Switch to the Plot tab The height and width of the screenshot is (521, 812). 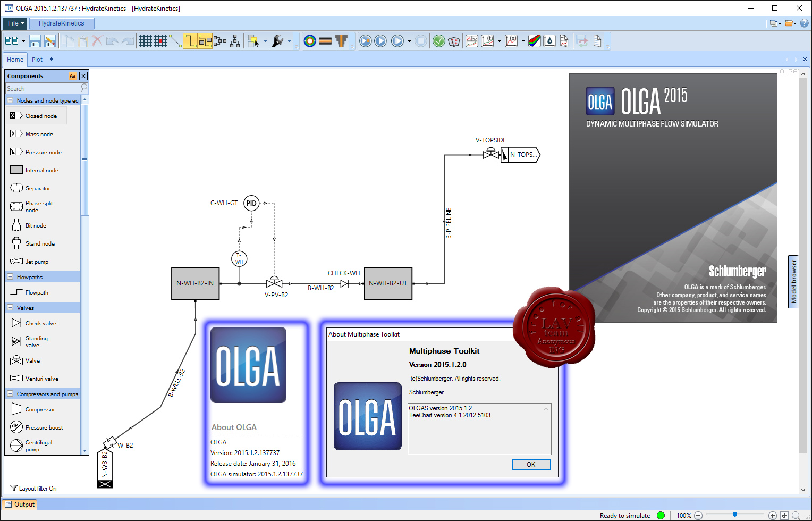click(x=37, y=60)
